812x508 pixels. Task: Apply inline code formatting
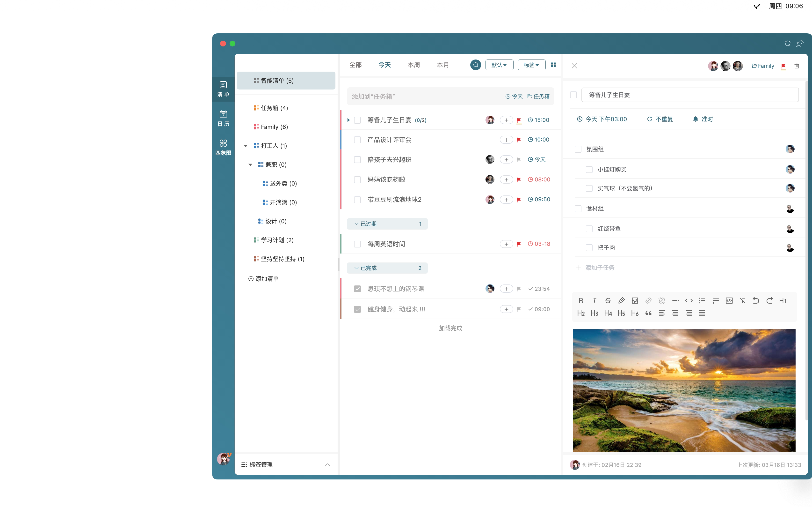point(689,301)
